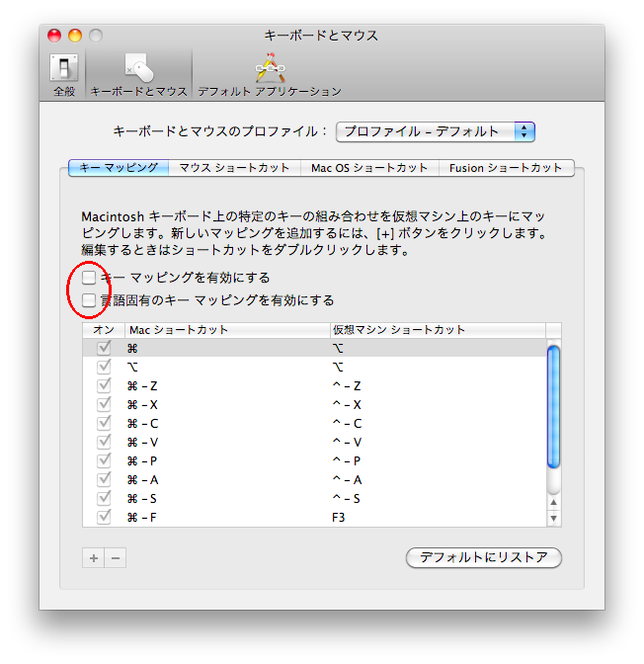The image size is (644, 664).
Task: Click the 仮想マシン ショートカット column header
Action: click(x=438, y=330)
